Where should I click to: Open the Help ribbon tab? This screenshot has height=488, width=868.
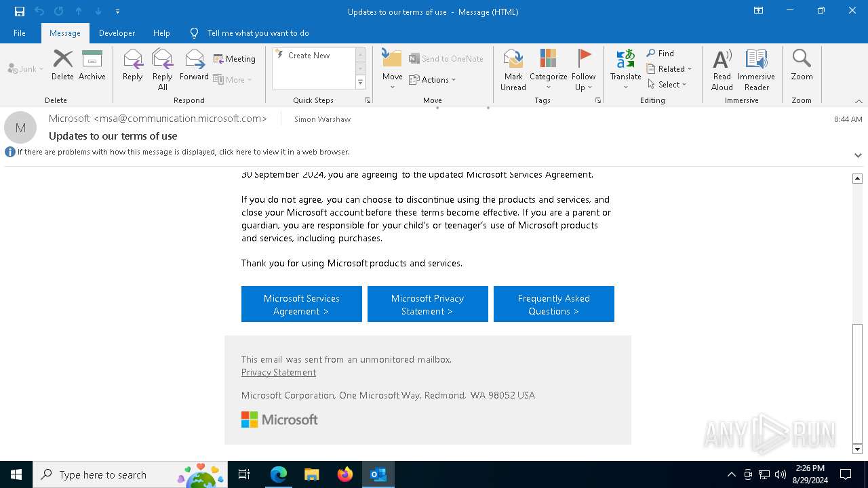(x=161, y=33)
